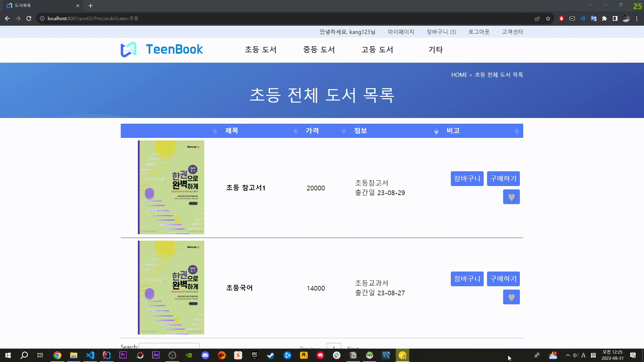Sort table by 제목 column

pyautogui.click(x=231, y=131)
